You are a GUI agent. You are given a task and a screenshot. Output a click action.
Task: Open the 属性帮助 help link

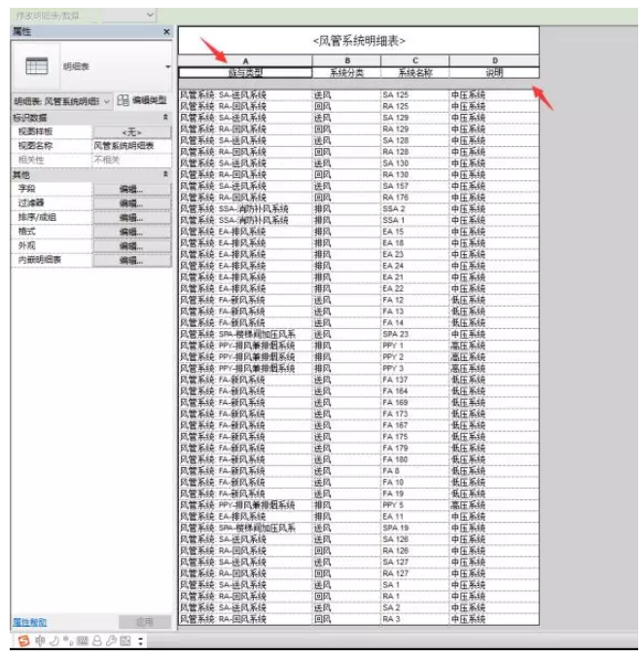(x=29, y=622)
